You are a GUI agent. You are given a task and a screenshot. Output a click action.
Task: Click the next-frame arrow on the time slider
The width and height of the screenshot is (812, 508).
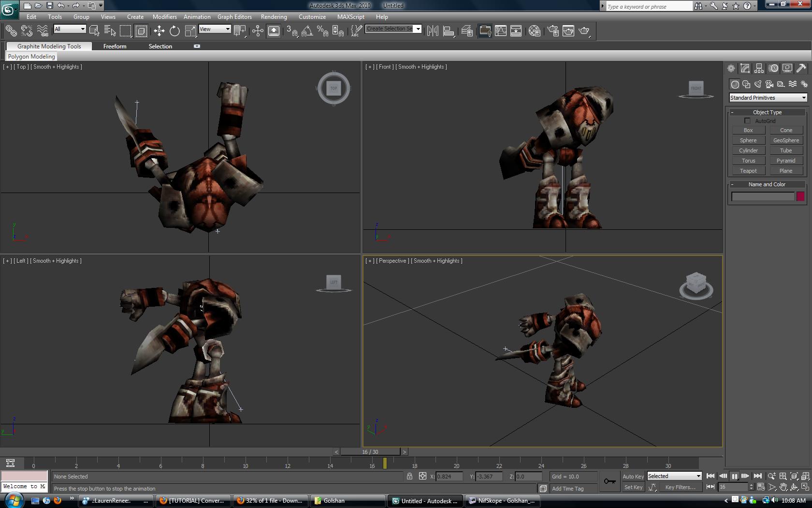click(404, 452)
